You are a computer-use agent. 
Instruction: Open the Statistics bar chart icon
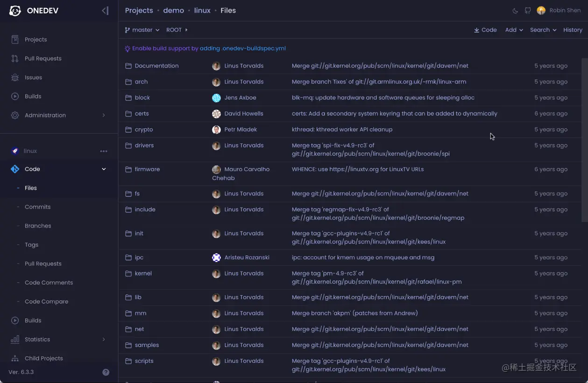pos(15,340)
